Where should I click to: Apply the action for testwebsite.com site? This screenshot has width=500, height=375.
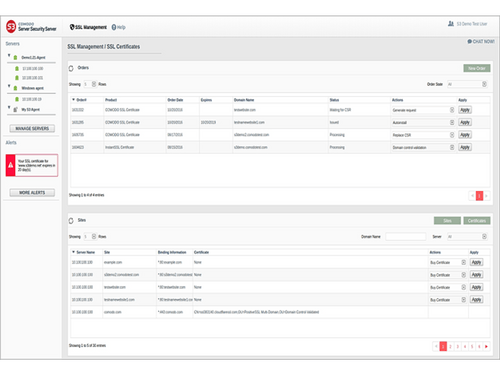point(476,287)
